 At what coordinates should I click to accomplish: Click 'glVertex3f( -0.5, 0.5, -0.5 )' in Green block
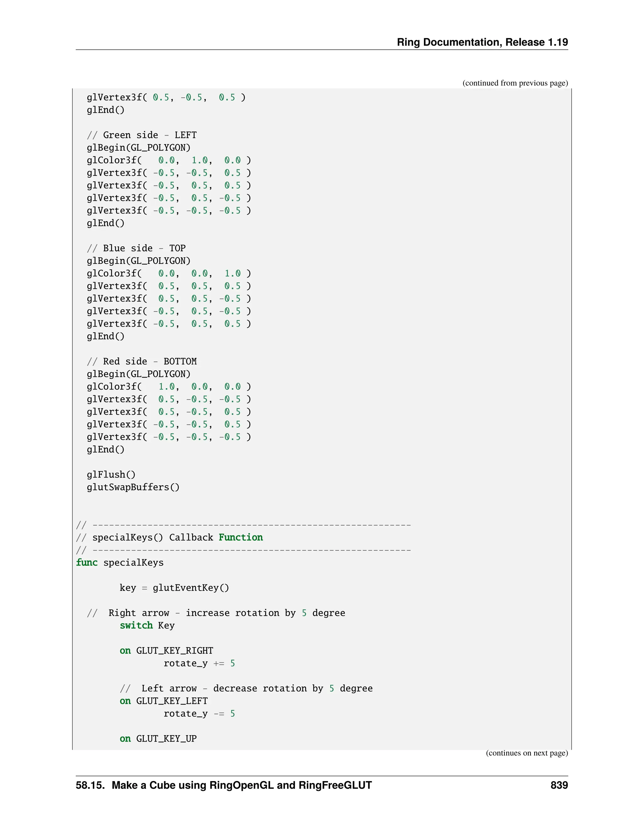click(169, 198)
